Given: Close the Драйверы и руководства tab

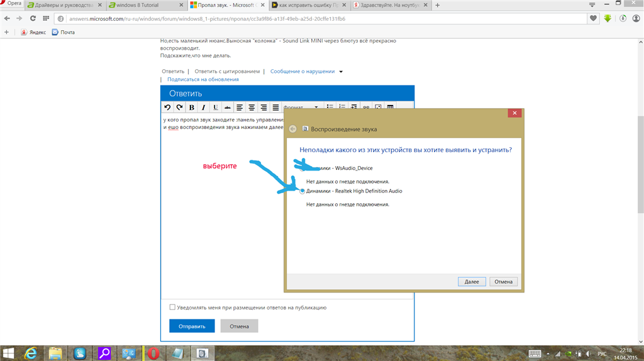Looking at the screenshot, I should coord(100,5).
